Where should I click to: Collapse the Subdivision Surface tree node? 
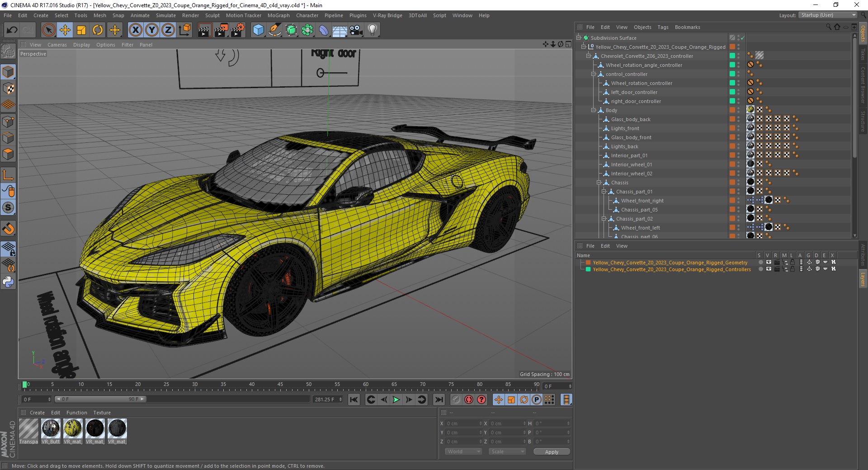[x=579, y=38]
